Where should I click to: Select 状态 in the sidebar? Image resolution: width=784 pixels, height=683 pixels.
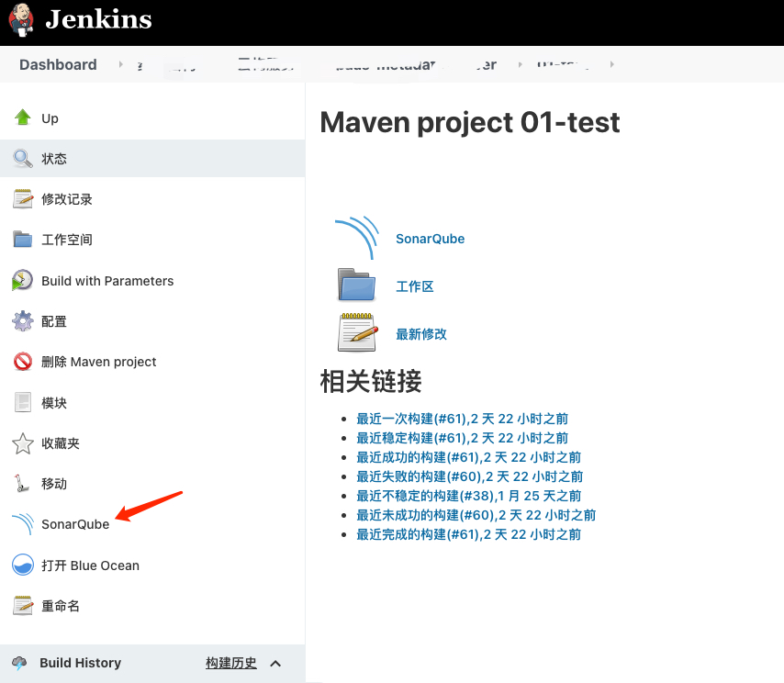55,158
